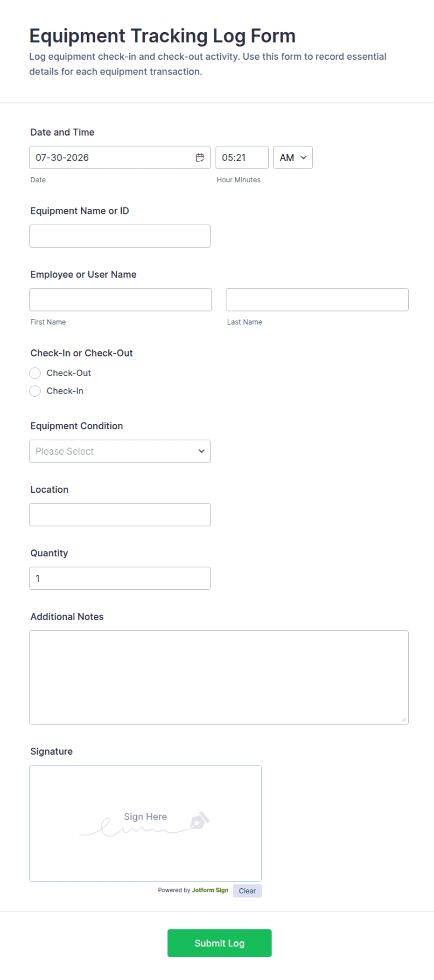Screen dimensions: 434x980
Task: Click the pen nib icon in signature pad
Action: pyautogui.click(x=199, y=820)
